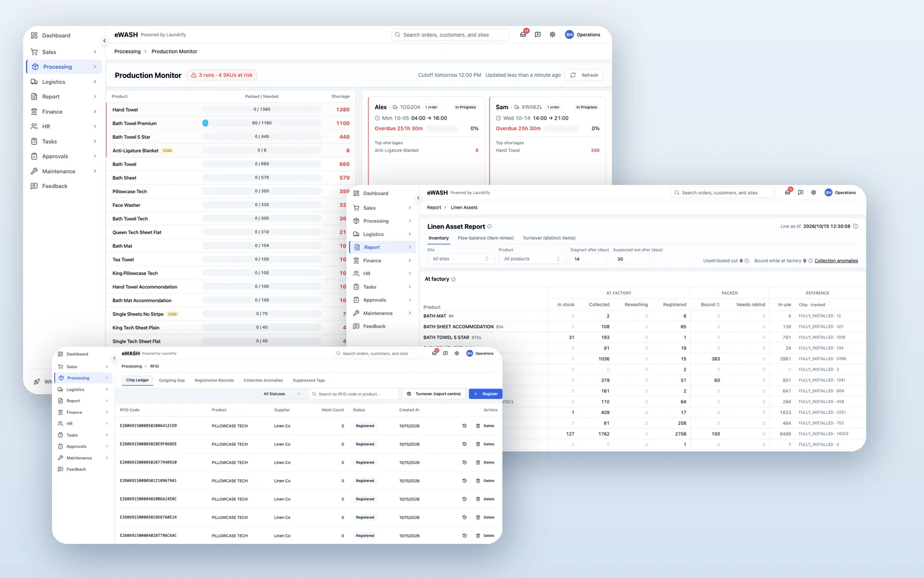Open the All products dropdown in Linen Asset Report
The width and height of the screenshot is (924, 578).
[x=532, y=259]
